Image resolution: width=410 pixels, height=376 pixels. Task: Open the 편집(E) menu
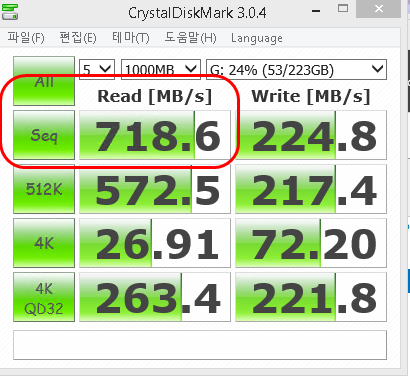[78, 38]
